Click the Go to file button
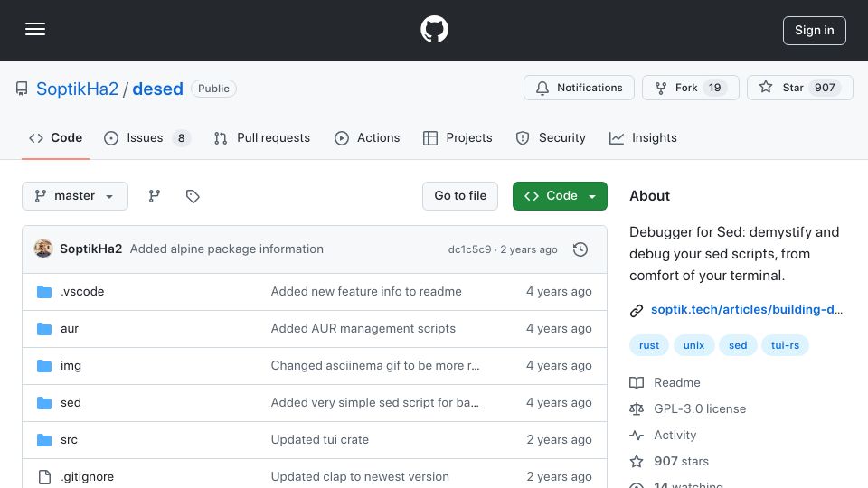This screenshot has height=488, width=868. tap(460, 196)
